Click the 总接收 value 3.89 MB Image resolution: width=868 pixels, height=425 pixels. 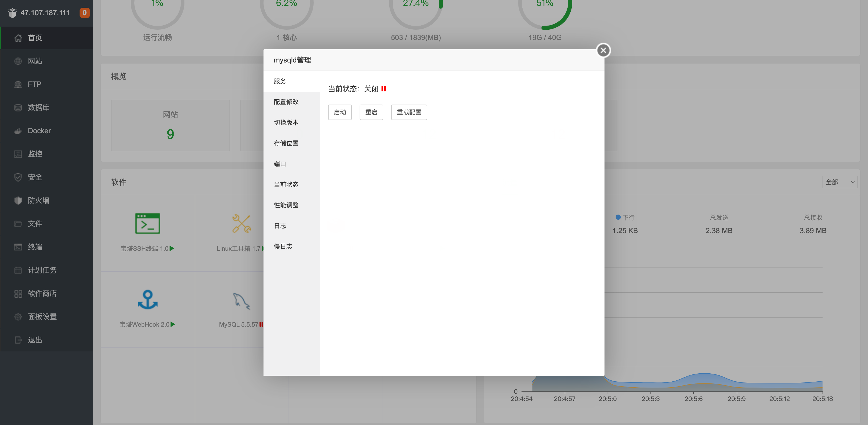[813, 231]
